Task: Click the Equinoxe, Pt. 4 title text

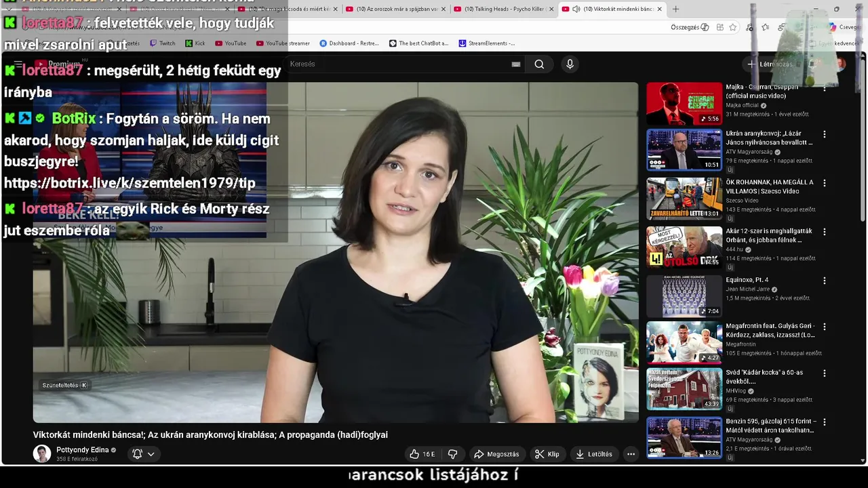Action: click(x=747, y=280)
